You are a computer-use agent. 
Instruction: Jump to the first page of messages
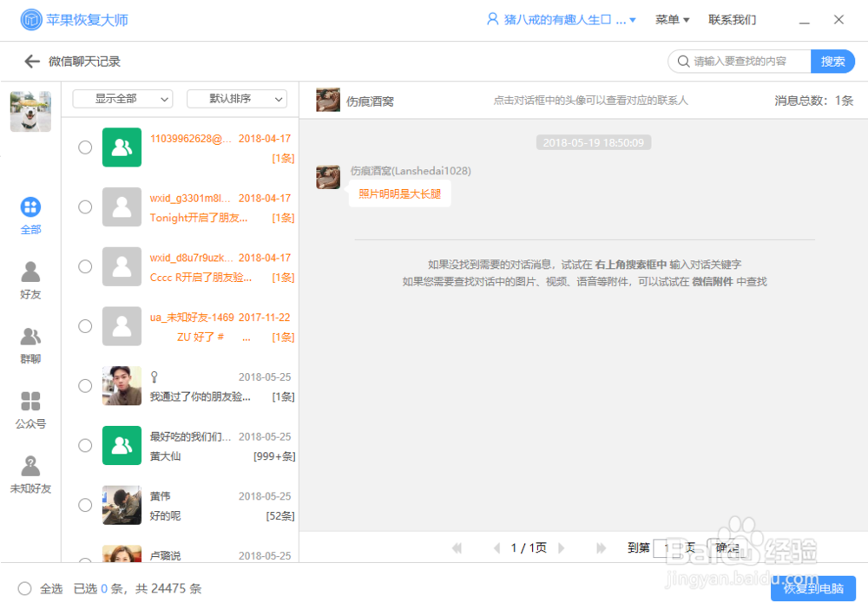[457, 548]
